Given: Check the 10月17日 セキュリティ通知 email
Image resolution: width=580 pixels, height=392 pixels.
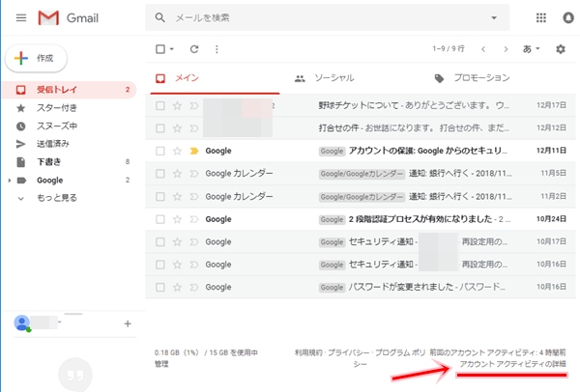Looking at the screenshot, I should 160,242.
